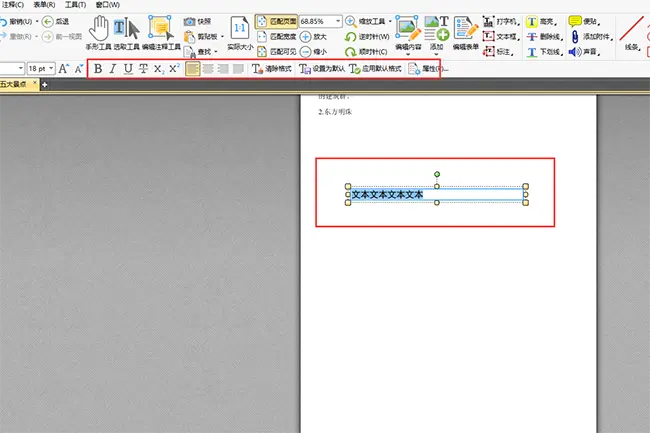Close the 五大景点 document tab
Image resolution: width=650 pixels, height=433 pixels.
pyautogui.click(x=35, y=83)
